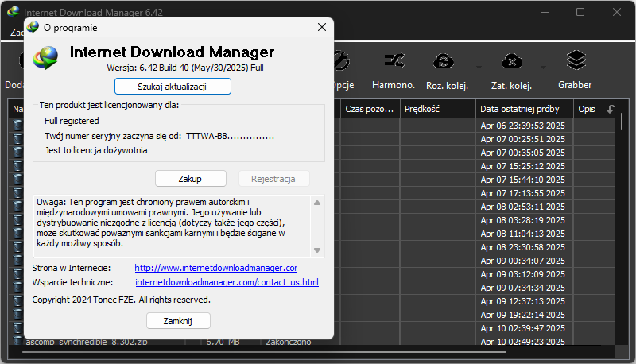Select the Apr 07 15:25:12 2025 entry
Image resolution: width=636 pixels, height=364 pixels.
(x=523, y=166)
